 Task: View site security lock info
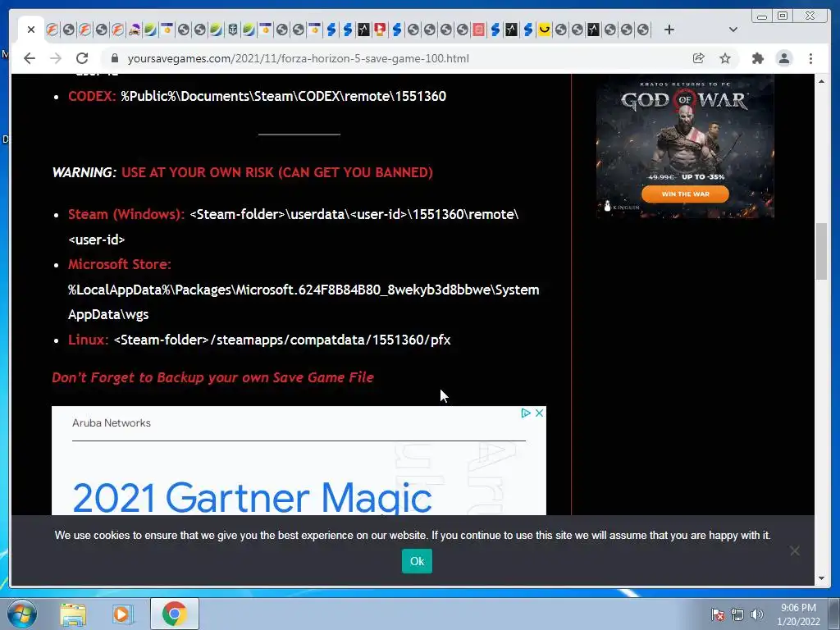[x=114, y=58]
